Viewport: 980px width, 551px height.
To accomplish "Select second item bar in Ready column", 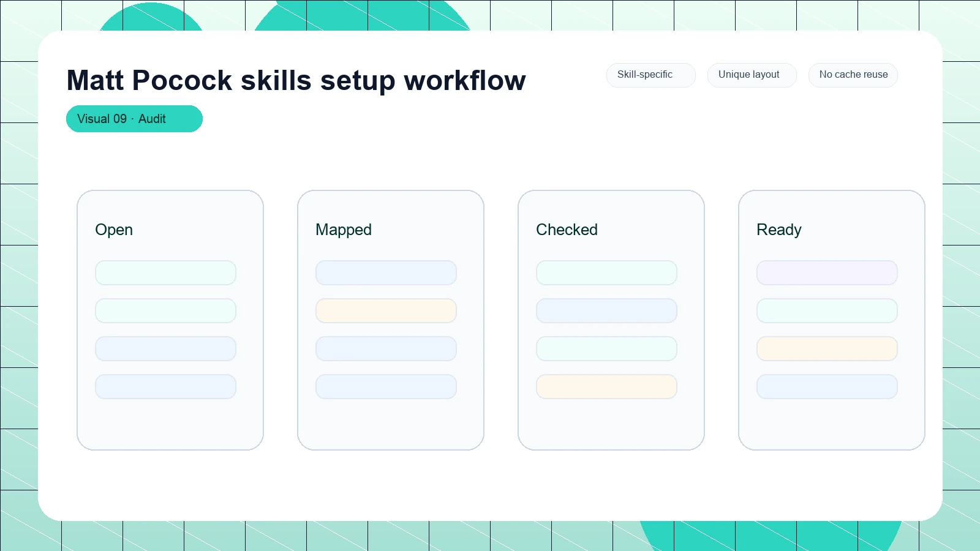I will (x=827, y=310).
